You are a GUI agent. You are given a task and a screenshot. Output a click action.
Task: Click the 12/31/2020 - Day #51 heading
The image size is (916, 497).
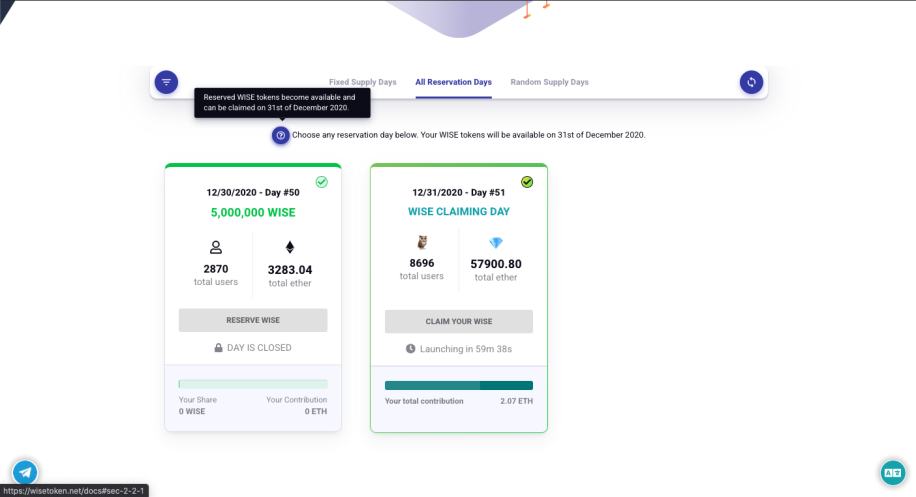(x=459, y=193)
